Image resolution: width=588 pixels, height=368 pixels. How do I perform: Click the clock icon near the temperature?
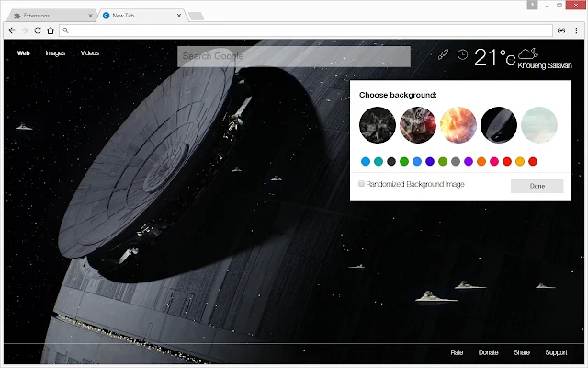462,55
